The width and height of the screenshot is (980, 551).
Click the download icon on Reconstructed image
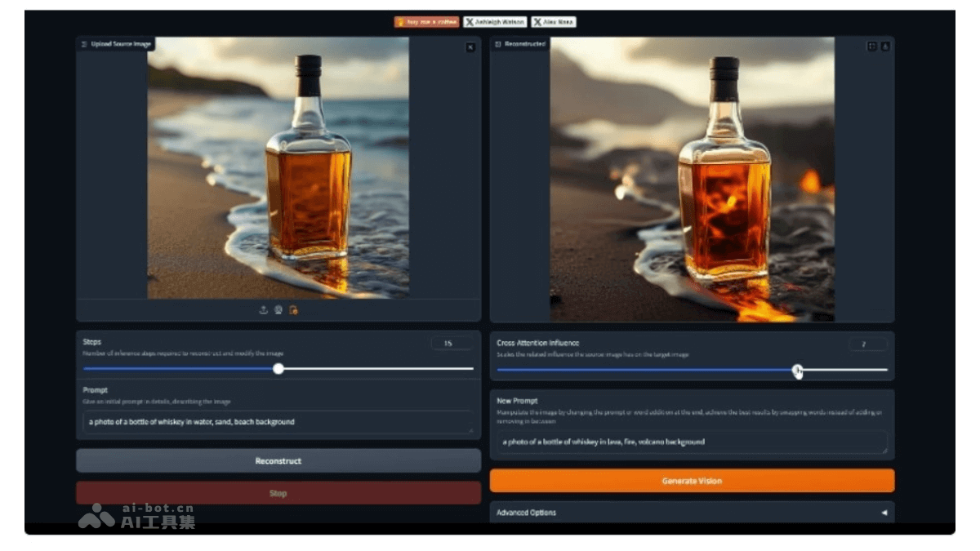(x=884, y=47)
